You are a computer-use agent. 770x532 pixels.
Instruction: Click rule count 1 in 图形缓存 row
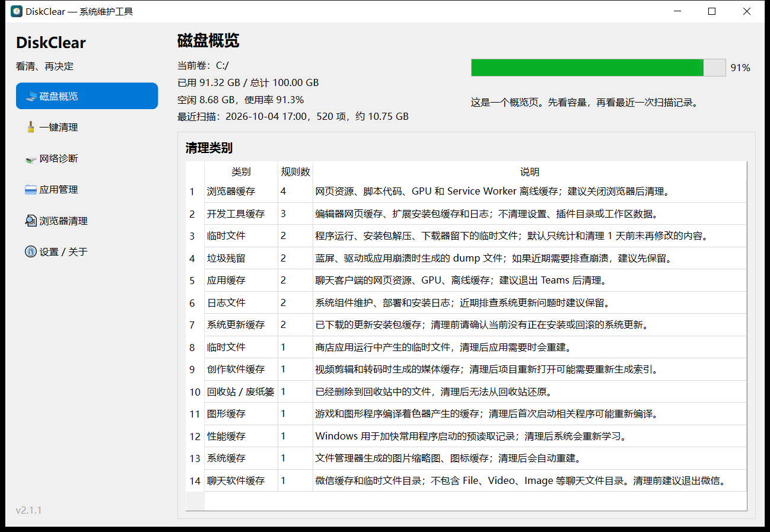coord(295,414)
